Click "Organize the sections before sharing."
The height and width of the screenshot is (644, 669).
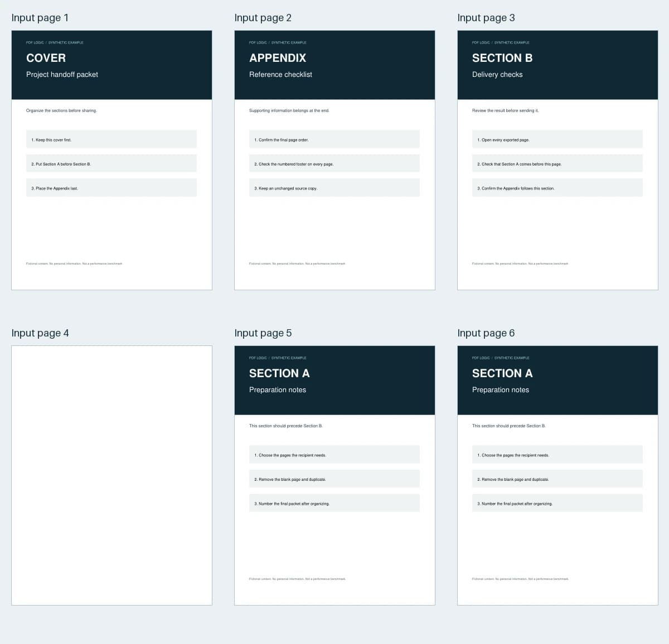pyautogui.click(x=61, y=110)
